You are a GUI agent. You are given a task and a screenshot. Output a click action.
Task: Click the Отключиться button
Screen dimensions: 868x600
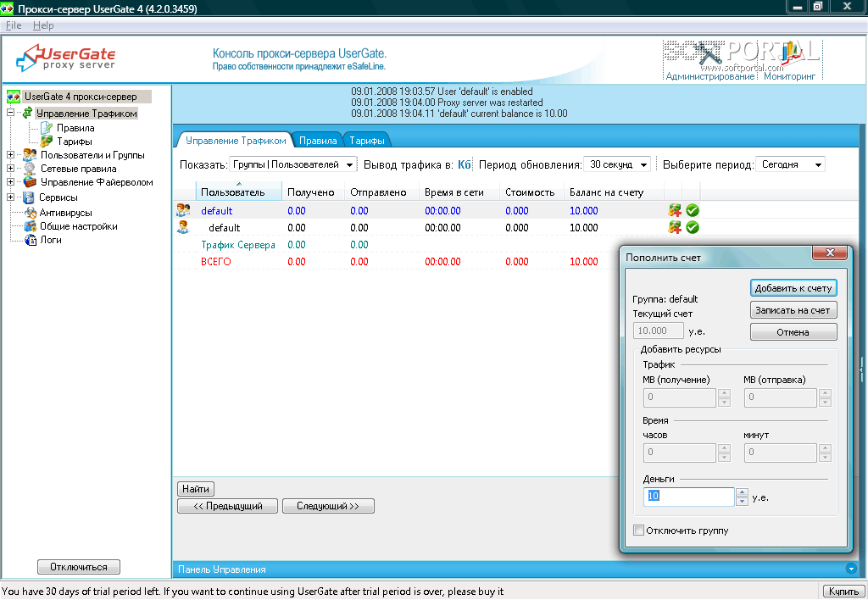[x=79, y=567]
